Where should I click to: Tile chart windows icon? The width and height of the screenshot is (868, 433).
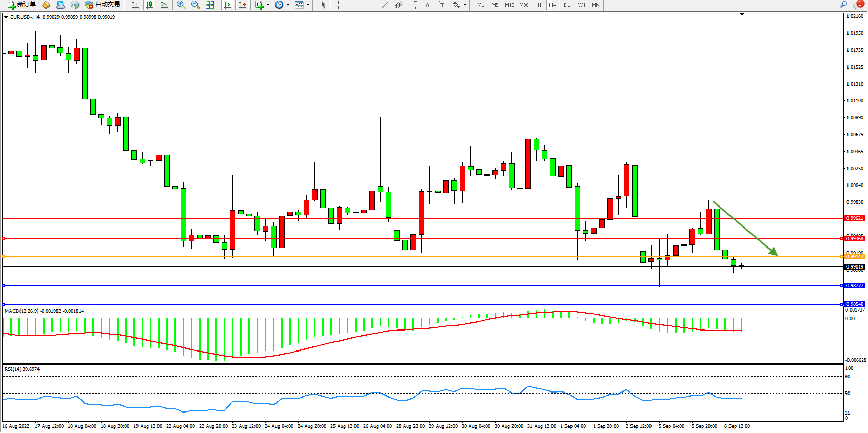tap(210, 5)
